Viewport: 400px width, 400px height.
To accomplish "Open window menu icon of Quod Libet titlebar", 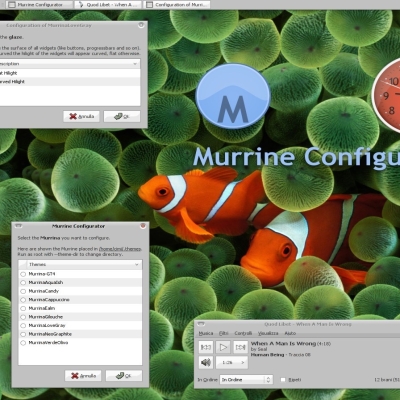I will (201, 324).
